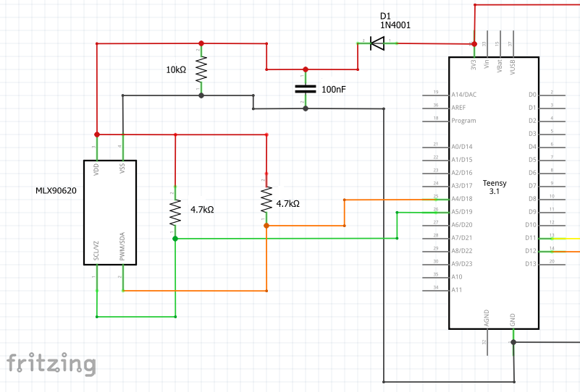The height and width of the screenshot is (392, 580).
Task: Click the VSS pin label on the MLX90620
Action: [x=122, y=169]
